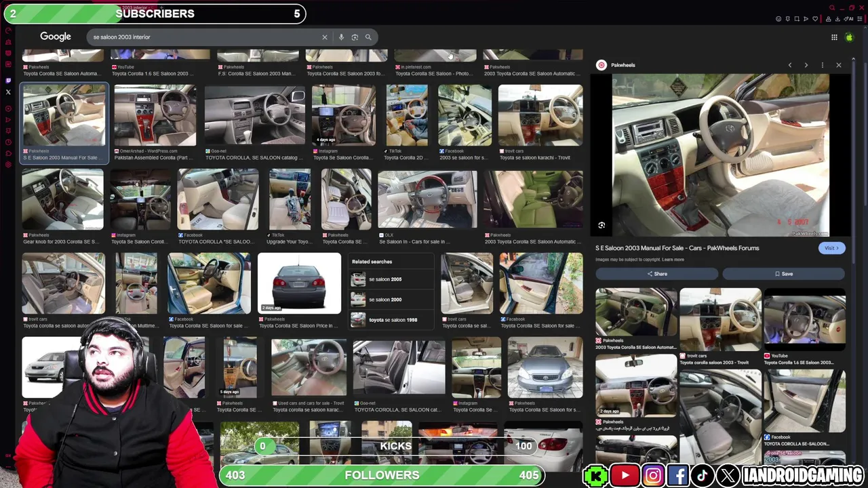Click green Kick icon in stream overlay
The image size is (868, 488).
(595, 476)
